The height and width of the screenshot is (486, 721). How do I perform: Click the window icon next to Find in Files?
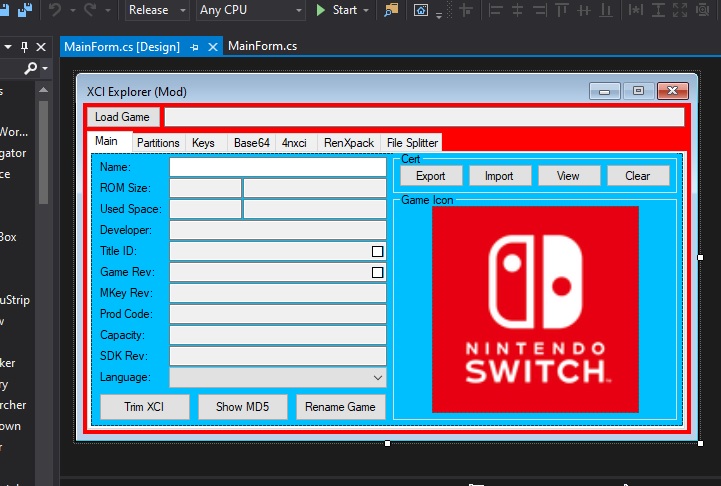click(421, 10)
